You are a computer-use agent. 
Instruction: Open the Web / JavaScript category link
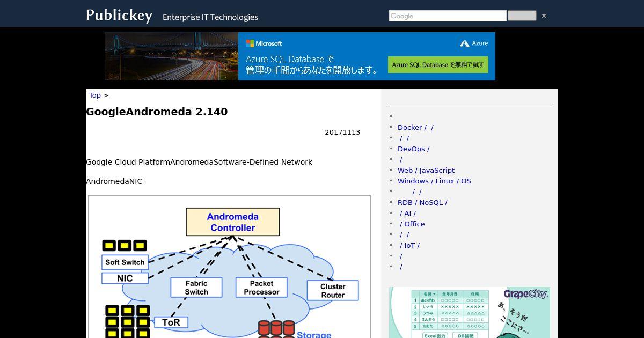(426, 170)
